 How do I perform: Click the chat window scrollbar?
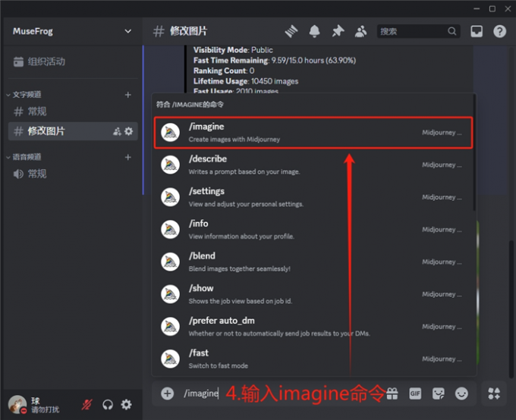tap(511, 309)
